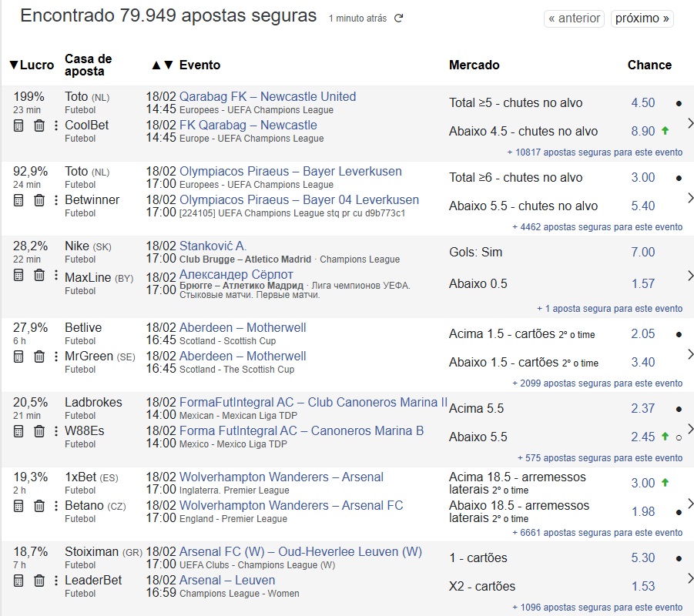Refresh the surebets list with the reload icon

point(399,18)
